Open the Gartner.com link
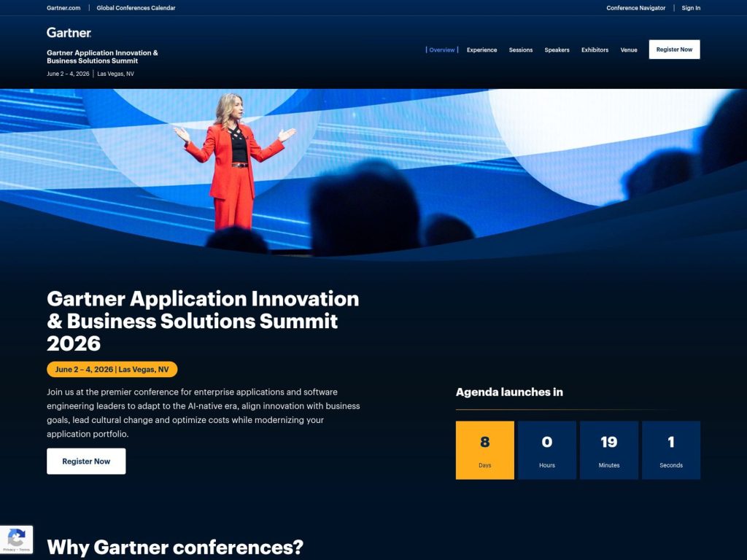Viewport: 747px width, 560px height. point(64,8)
